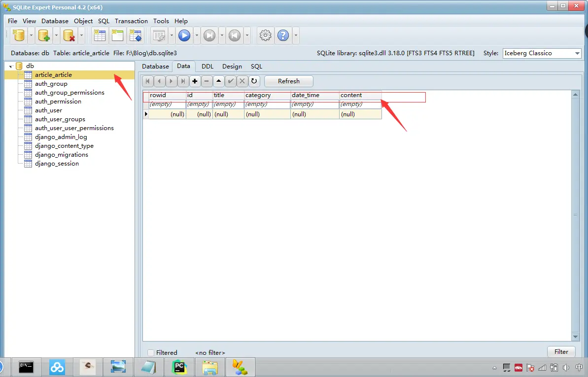Click the Refresh button
Viewport: 588px width, 377px height.
click(289, 81)
